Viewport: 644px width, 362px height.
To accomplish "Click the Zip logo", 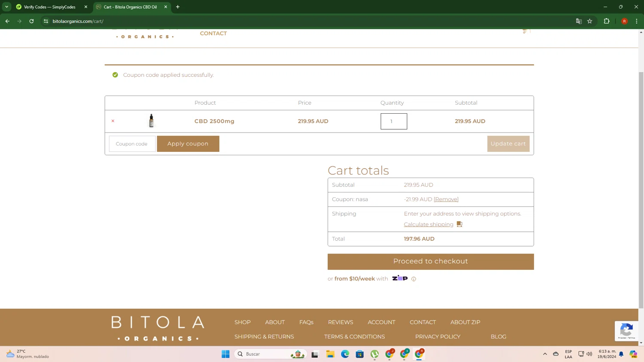I will pos(400,278).
